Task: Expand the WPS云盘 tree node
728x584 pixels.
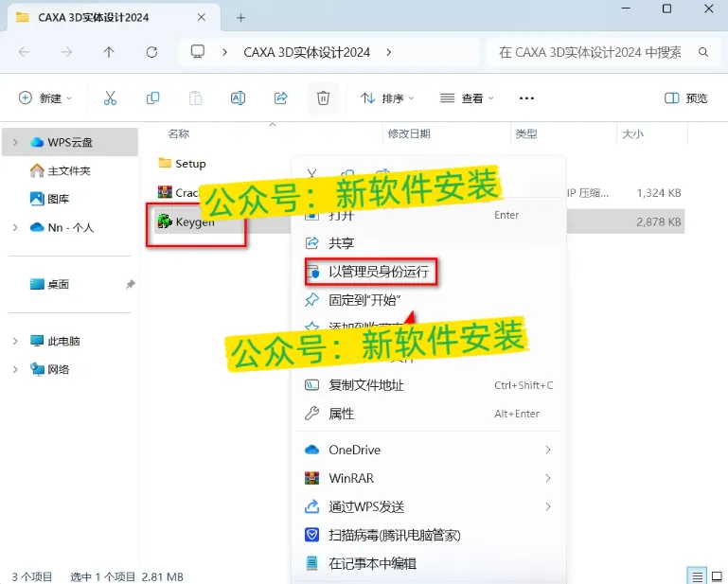Action: coord(15,142)
